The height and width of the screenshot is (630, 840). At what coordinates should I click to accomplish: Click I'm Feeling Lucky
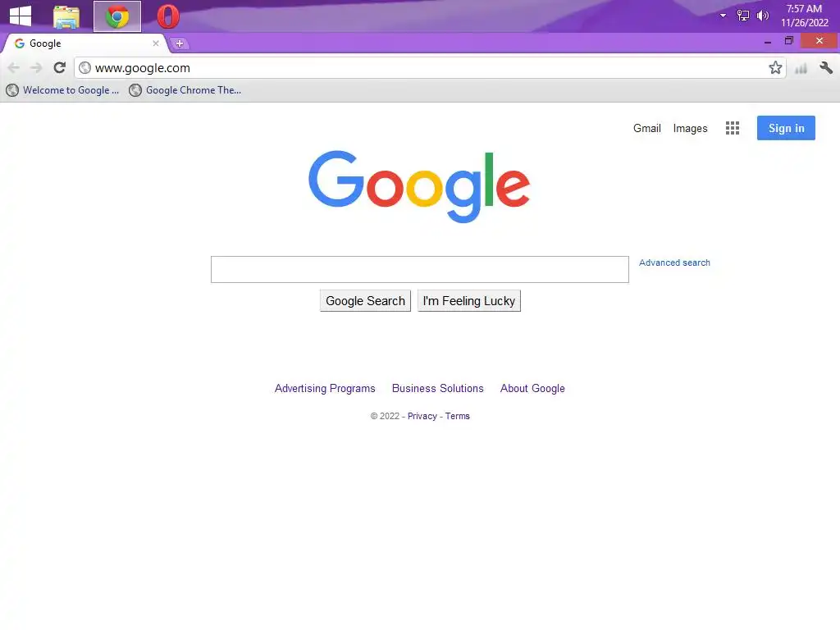[x=468, y=301]
